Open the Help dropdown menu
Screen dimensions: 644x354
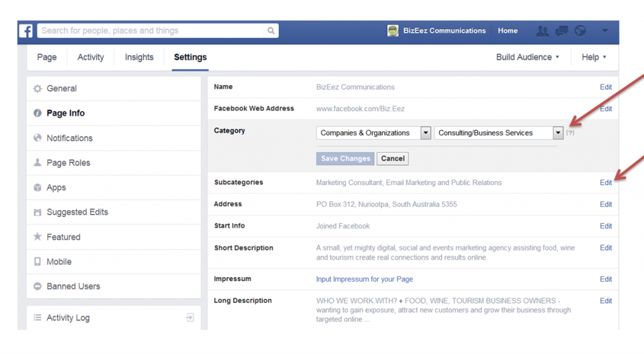coord(594,57)
